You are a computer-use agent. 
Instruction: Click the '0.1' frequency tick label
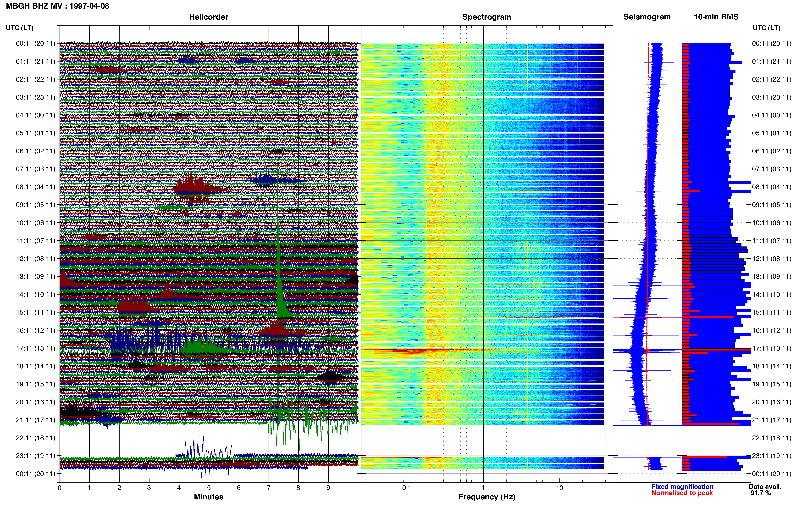pos(407,488)
